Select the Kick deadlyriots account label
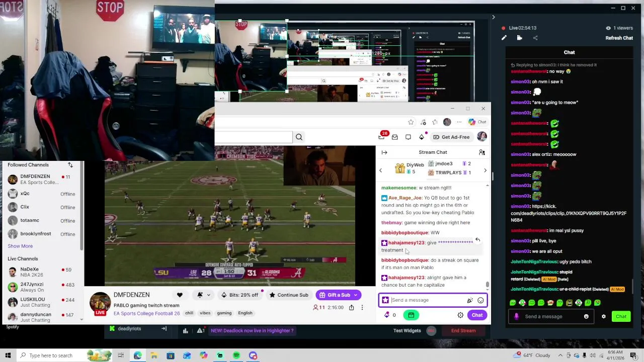This screenshot has width=644, height=362. coord(129,329)
